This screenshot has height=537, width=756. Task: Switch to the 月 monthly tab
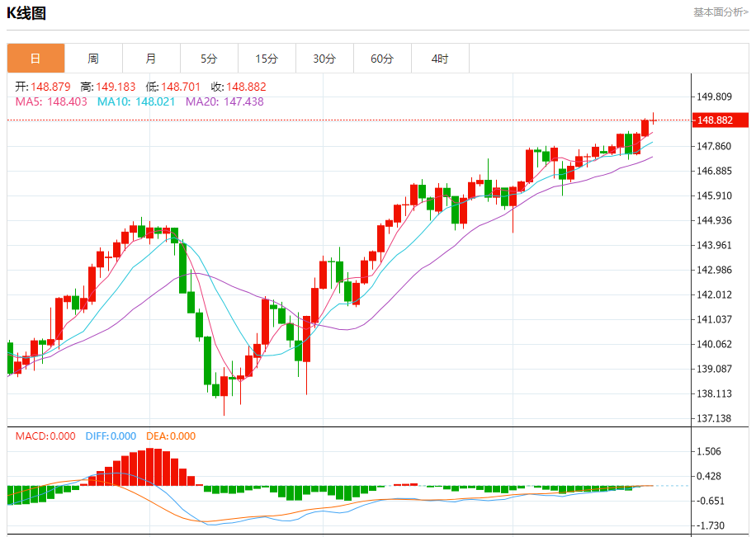pos(151,59)
